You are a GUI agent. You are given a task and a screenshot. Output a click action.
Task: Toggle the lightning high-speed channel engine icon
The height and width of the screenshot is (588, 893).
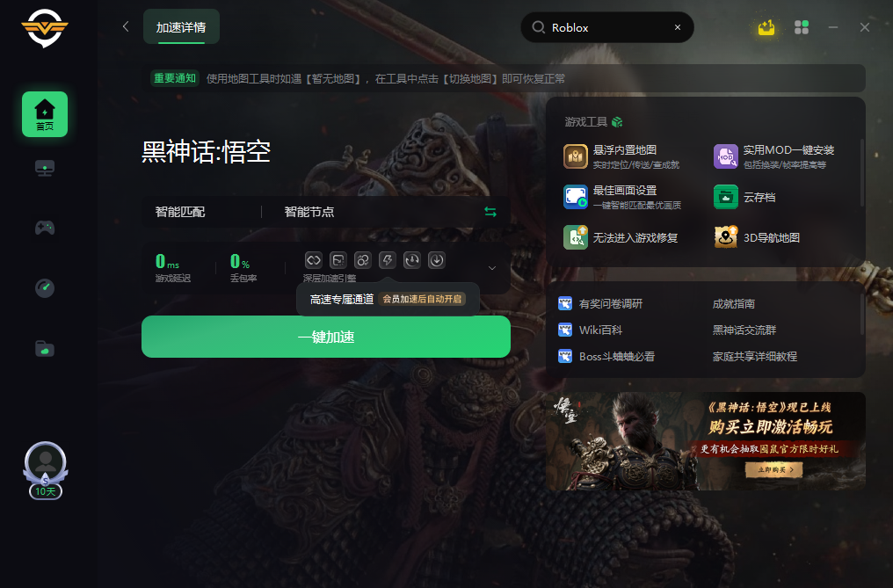point(388,260)
